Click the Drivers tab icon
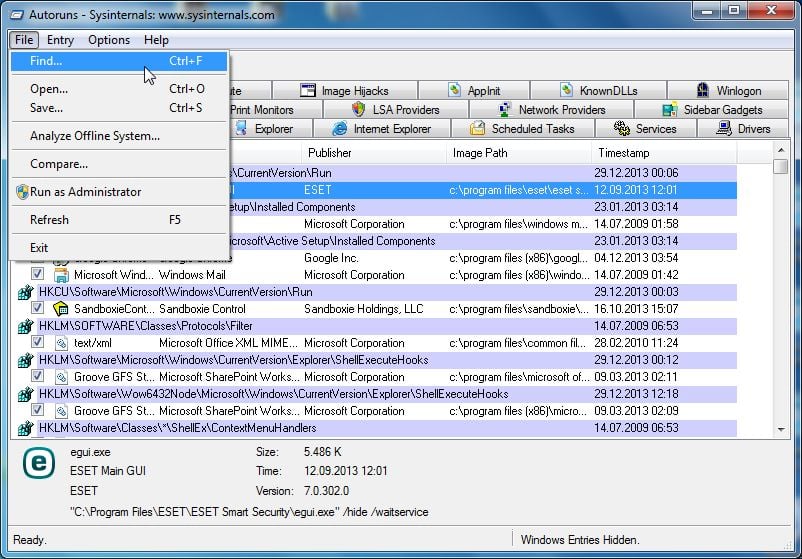 tap(724, 129)
